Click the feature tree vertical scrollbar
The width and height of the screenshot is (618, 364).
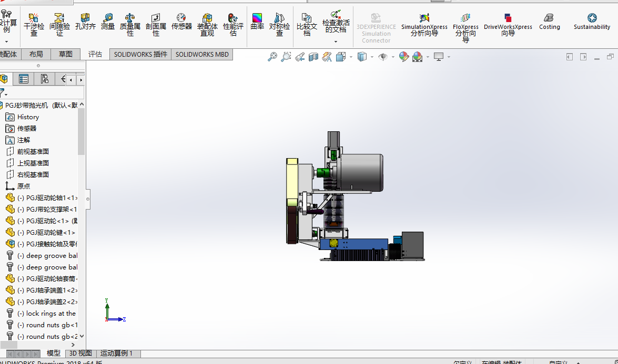tap(81, 132)
